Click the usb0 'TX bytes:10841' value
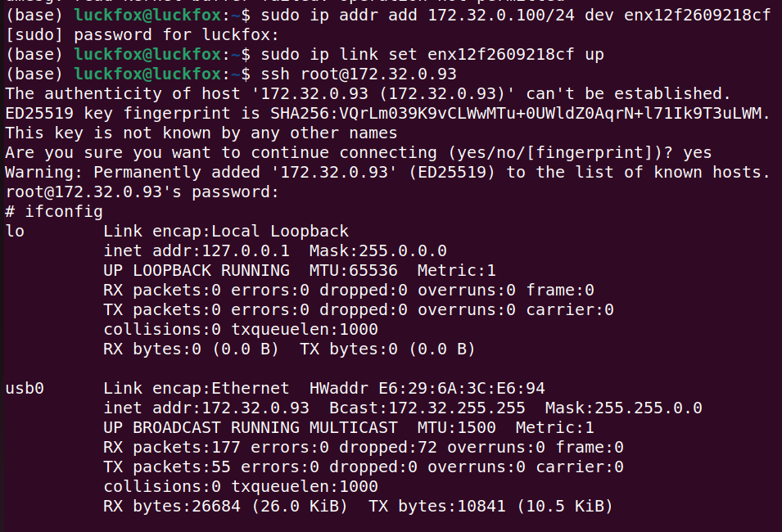The width and height of the screenshot is (782, 532). point(437,506)
